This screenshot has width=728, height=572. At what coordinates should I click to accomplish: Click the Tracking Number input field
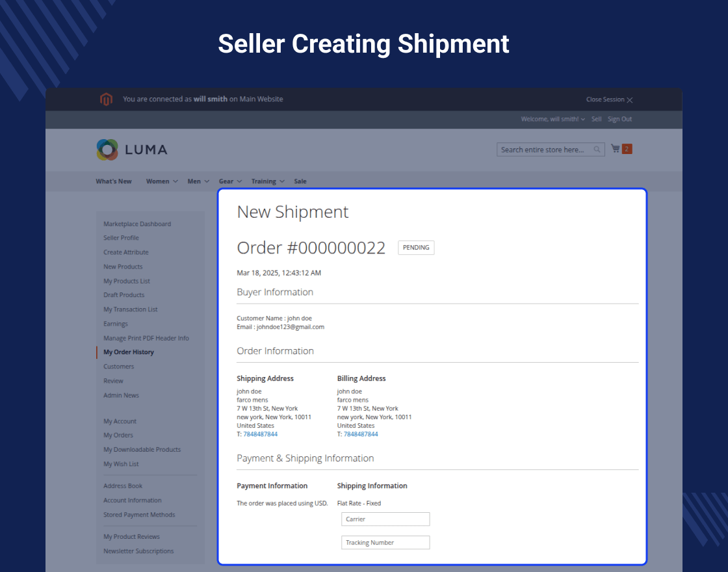point(385,542)
